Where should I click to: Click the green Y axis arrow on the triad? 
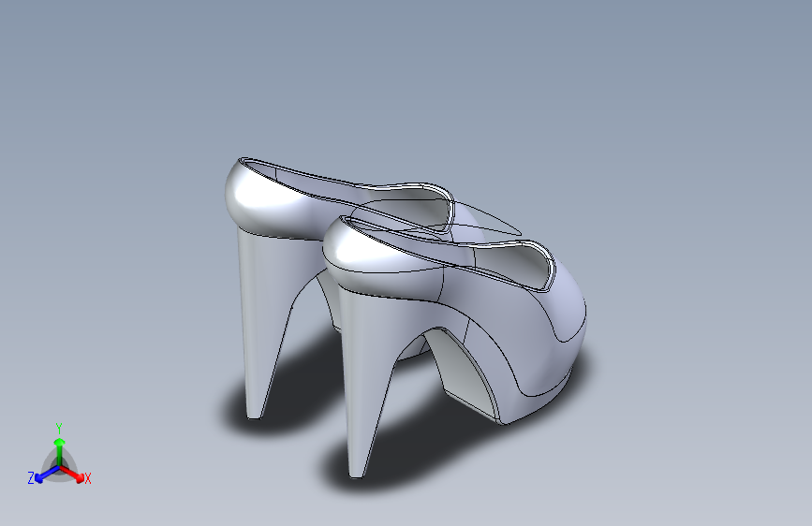click(x=59, y=451)
